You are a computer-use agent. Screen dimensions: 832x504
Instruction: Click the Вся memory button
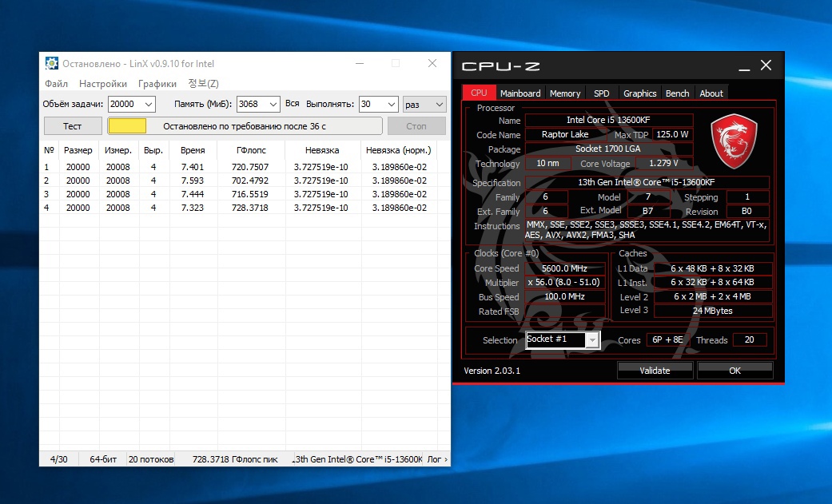pyautogui.click(x=293, y=104)
